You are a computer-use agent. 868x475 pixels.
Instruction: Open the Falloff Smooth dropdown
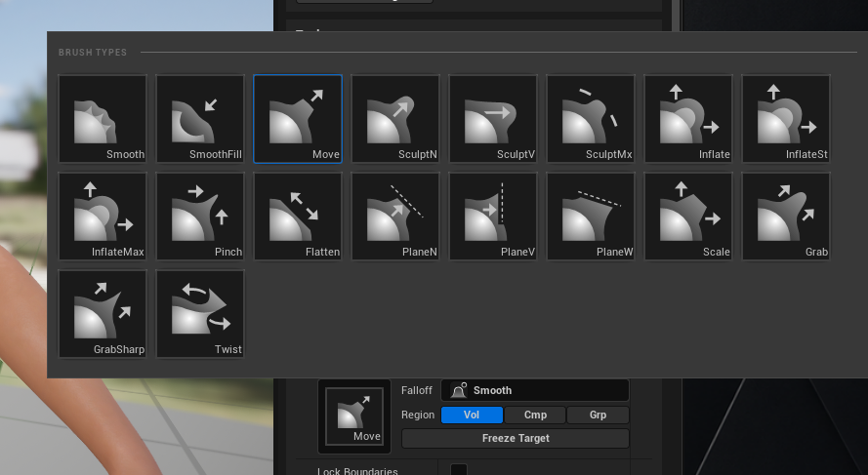[x=535, y=390]
